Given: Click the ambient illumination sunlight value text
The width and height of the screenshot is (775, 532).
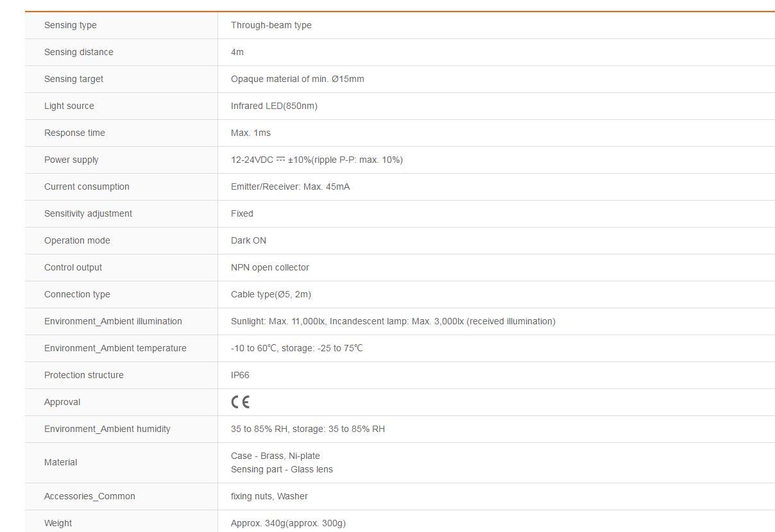Looking at the screenshot, I should 393,321.
